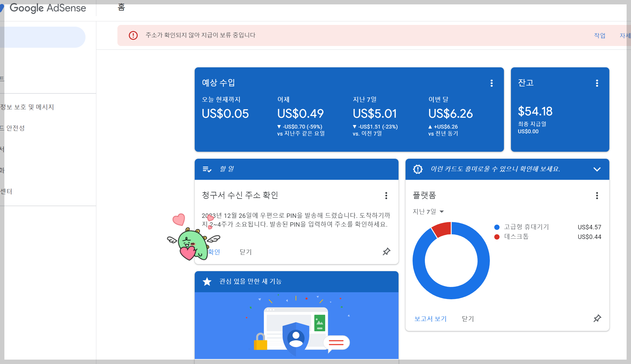Click the red 데스크톱 slice of donut chart
The width and height of the screenshot is (631, 364).
pyautogui.click(x=442, y=229)
